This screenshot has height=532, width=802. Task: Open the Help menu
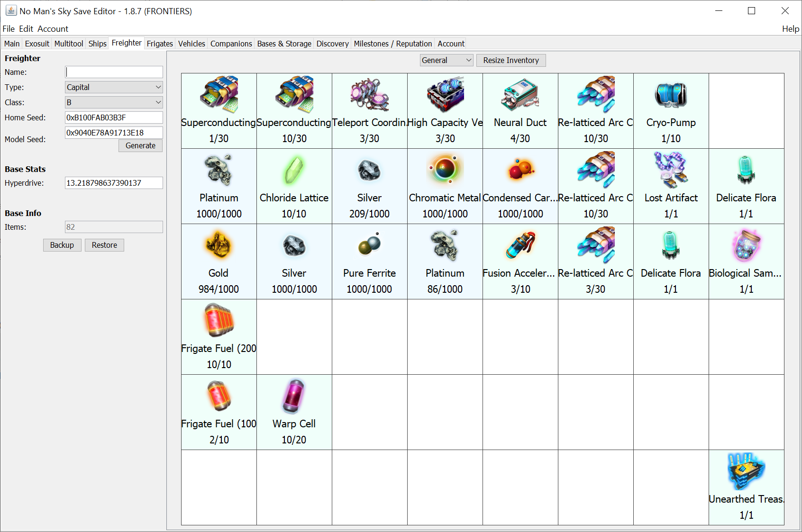[790, 29]
